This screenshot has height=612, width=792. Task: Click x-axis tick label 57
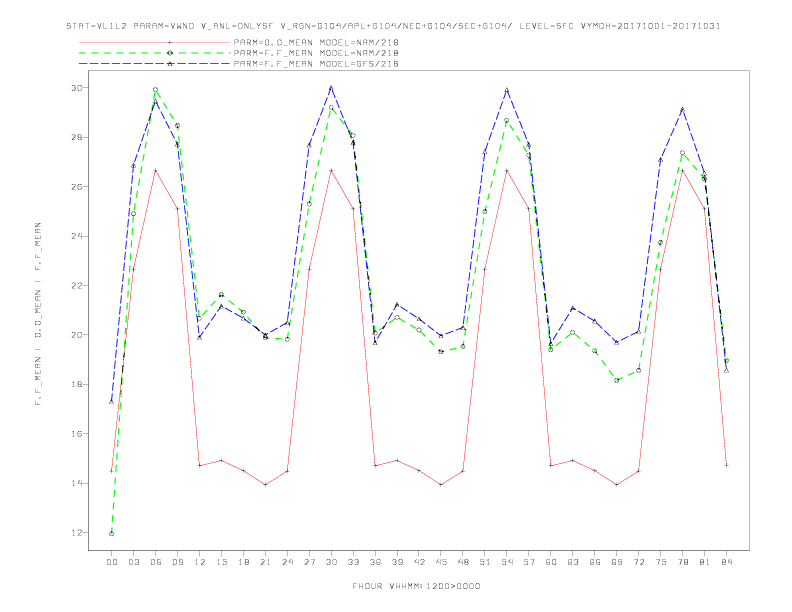pyautogui.click(x=529, y=562)
